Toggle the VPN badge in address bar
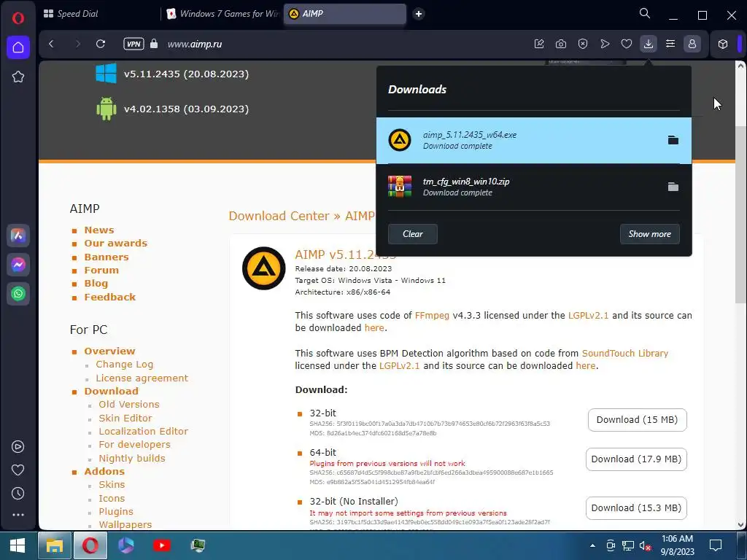 click(x=133, y=44)
